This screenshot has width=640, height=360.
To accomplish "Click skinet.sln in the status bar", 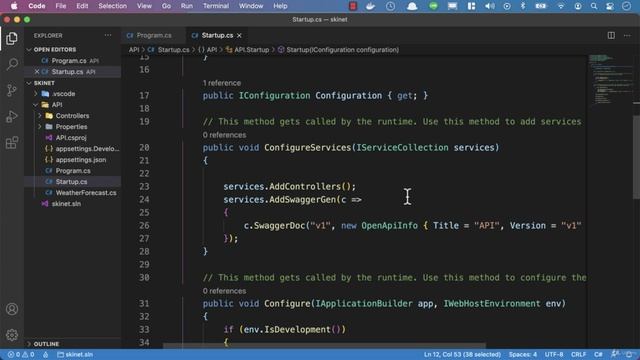I will pyautogui.click(x=75, y=355).
